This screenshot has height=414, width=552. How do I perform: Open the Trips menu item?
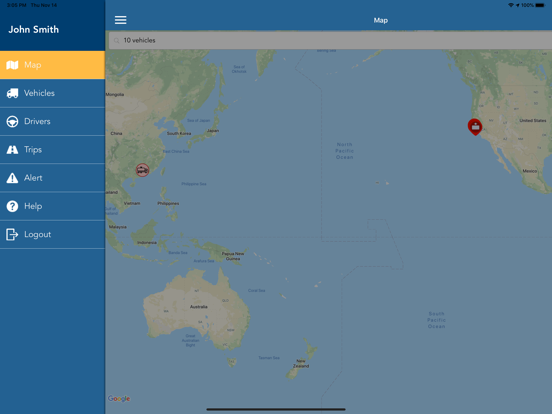click(x=52, y=150)
